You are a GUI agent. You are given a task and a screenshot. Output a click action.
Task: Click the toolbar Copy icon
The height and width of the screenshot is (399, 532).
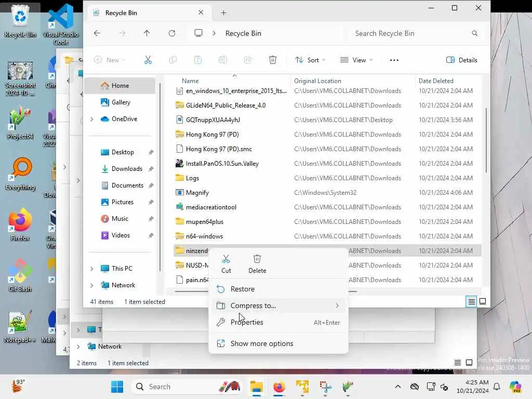tap(173, 60)
